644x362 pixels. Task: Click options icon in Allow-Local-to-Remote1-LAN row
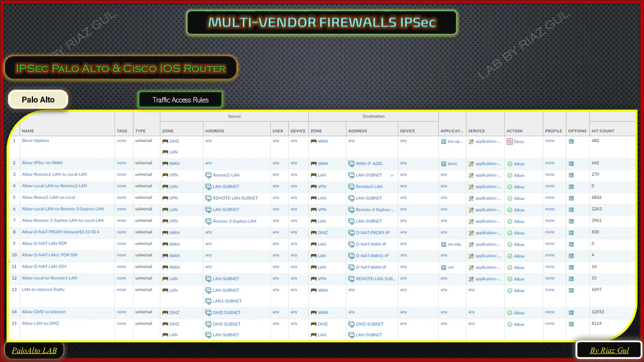(571, 279)
